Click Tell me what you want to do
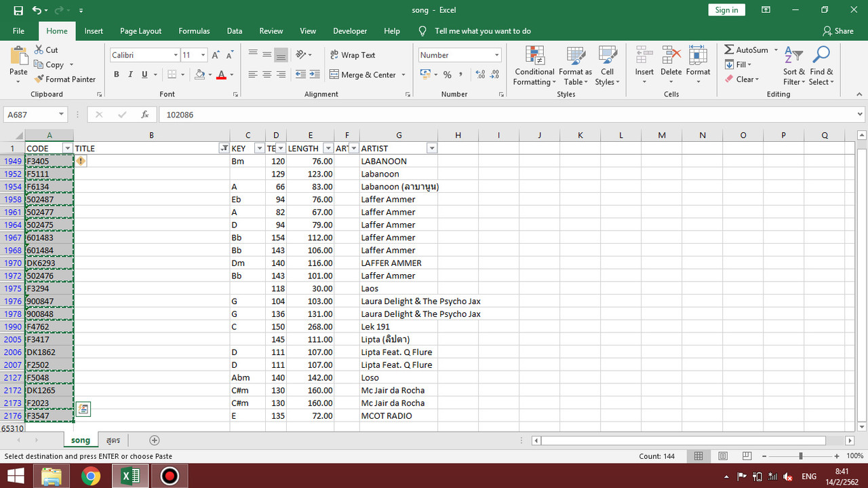This screenshot has height=488, width=868. pyautogui.click(x=482, y=31)
